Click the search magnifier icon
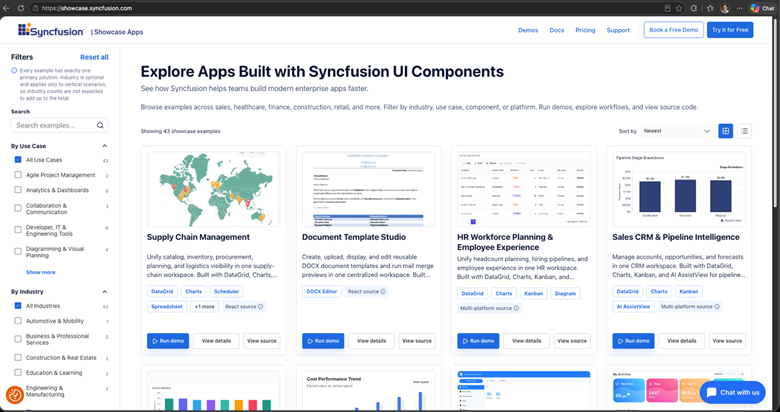780x412 pixels. [100, 125]
